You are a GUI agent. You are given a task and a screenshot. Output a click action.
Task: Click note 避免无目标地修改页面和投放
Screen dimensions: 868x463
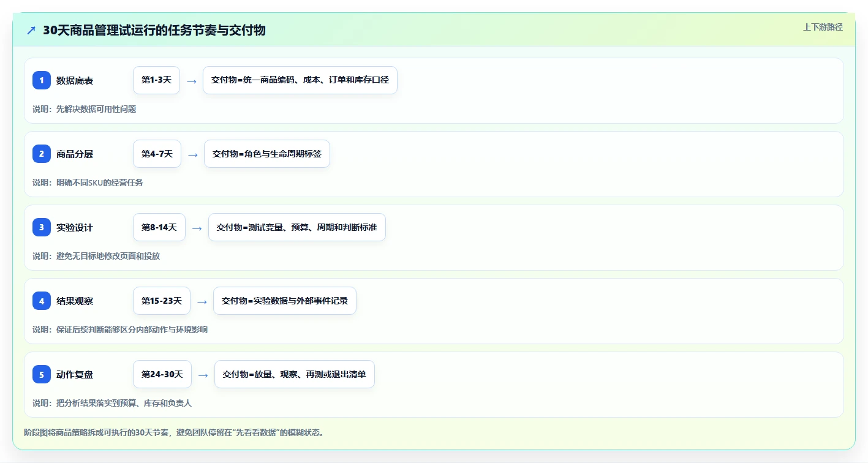tap(96, 256)
